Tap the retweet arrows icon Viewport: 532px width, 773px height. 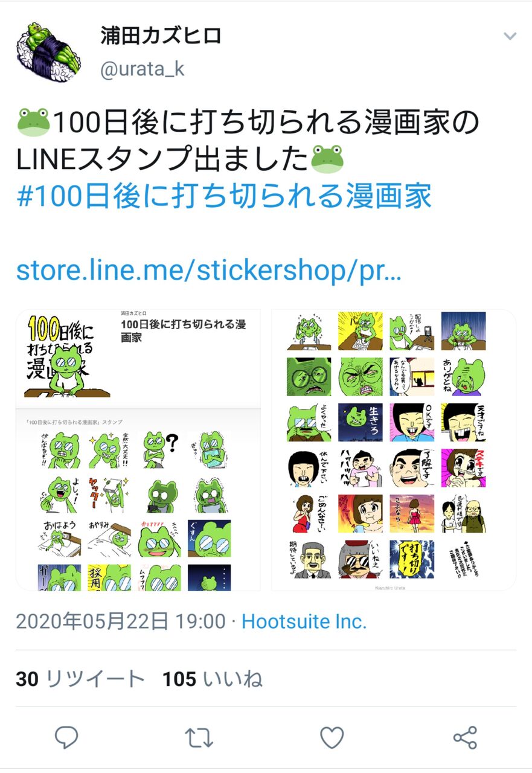[199, 737]
